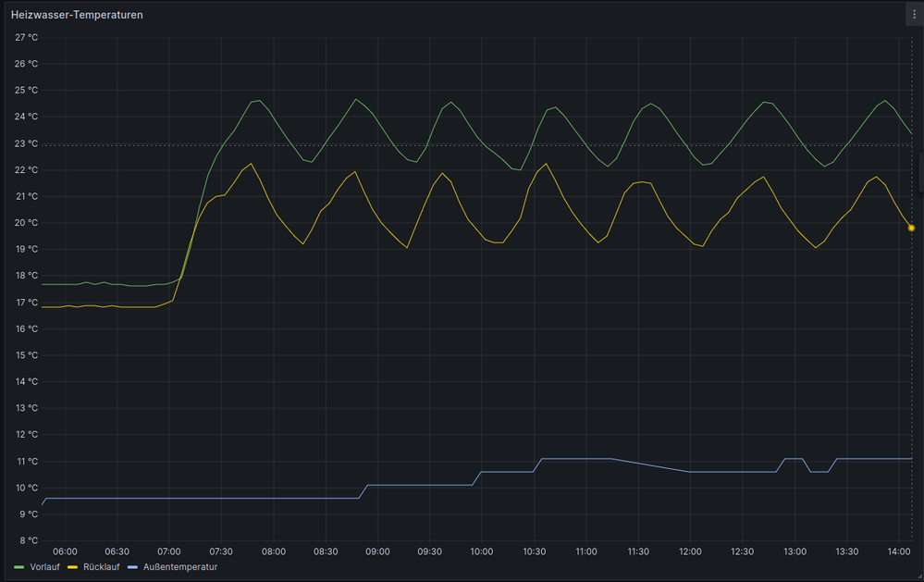
Task: Open color picker for green Vorlauf swatch
Action: tap(19, 566)
